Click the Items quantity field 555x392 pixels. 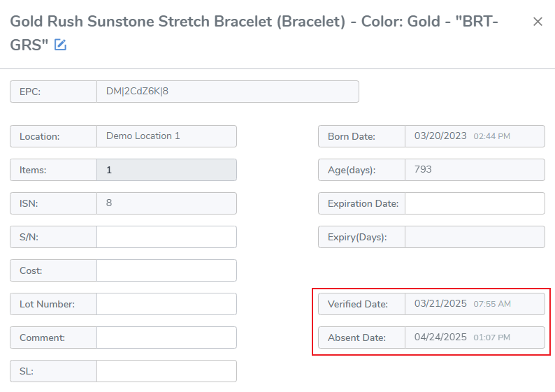coord(166,170)
